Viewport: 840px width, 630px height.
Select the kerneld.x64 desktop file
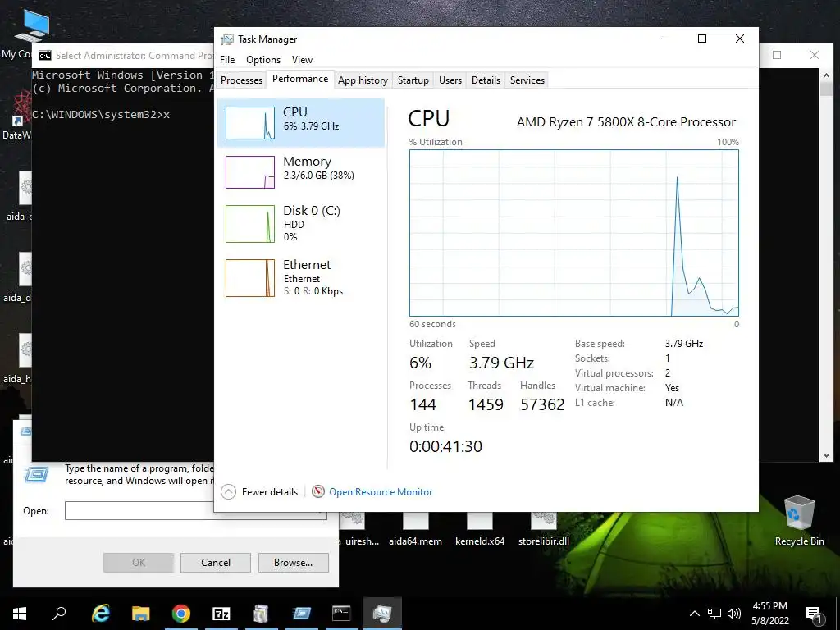[480, 531]
